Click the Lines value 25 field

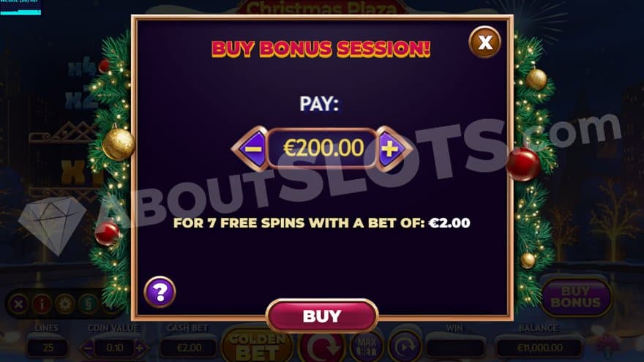(x=48, y=347)
